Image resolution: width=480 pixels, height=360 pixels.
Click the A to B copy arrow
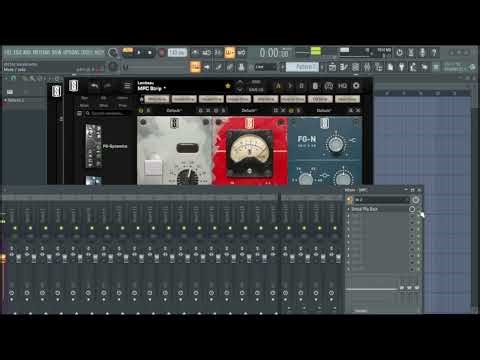pos(290,86)
